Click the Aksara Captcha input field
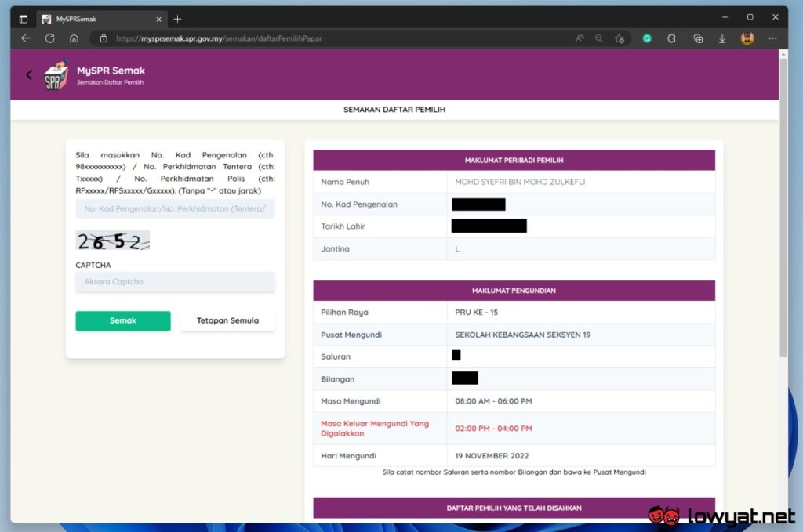This screenshot has width=803, height=532. (x=175, y=282)
